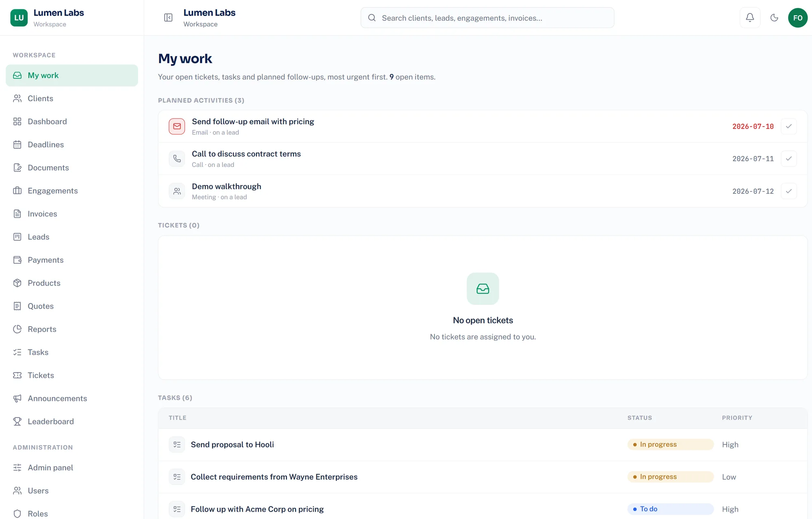Click the red email icon on the follow-up activity
Viewport: 812px width, 519px height.
tap(177, 126)
